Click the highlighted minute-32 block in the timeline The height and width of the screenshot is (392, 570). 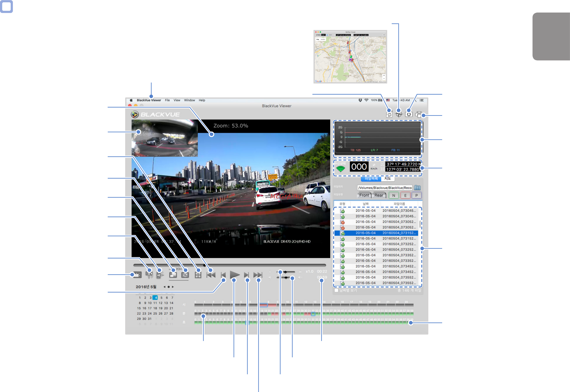click(x=313, y=314)
